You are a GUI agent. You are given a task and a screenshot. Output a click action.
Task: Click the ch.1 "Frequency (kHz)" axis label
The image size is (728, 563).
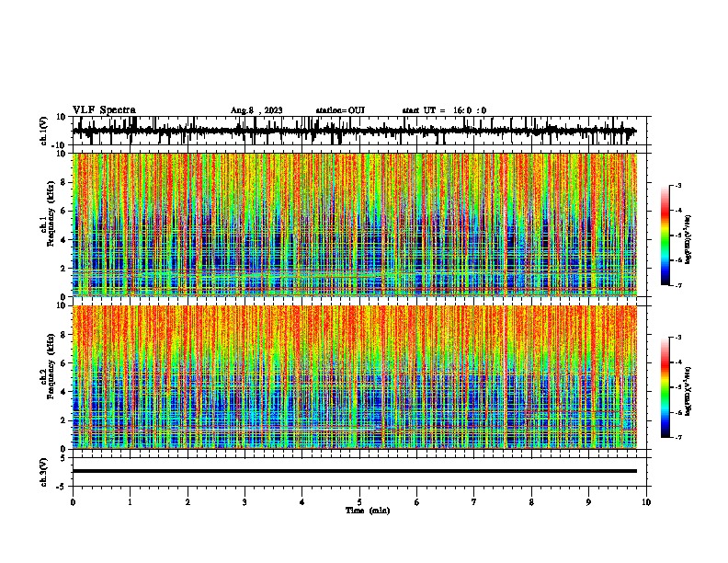click(51, 213)
